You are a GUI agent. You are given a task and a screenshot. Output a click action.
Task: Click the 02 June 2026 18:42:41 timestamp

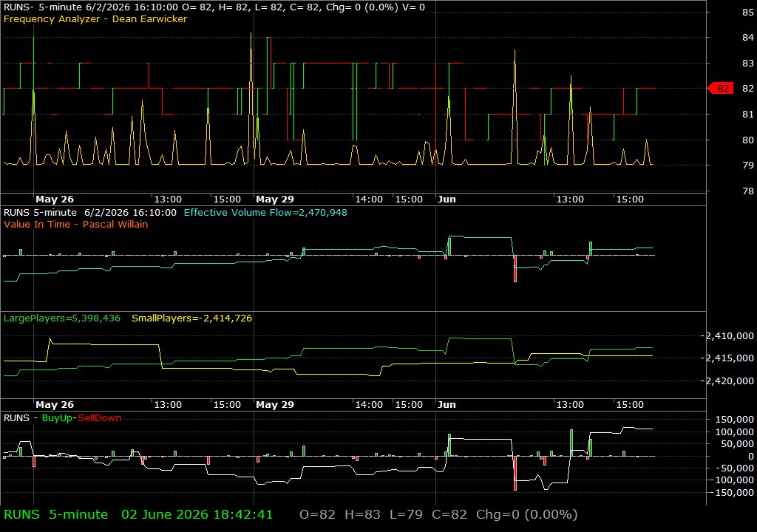click(x=197, y=514)
